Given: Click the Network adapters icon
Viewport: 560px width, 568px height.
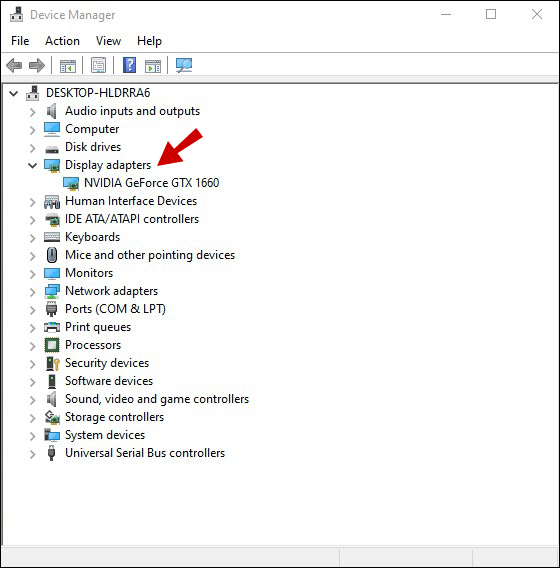Looking at the screenshot, I should point(52,291).
